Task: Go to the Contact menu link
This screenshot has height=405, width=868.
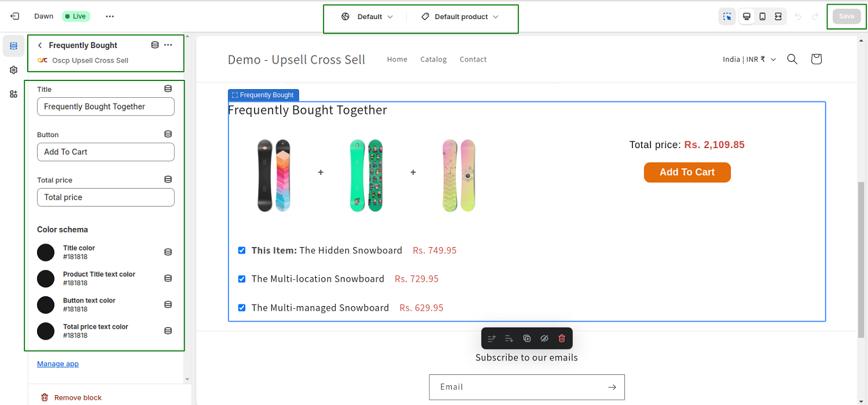Action: click(473, 59)
